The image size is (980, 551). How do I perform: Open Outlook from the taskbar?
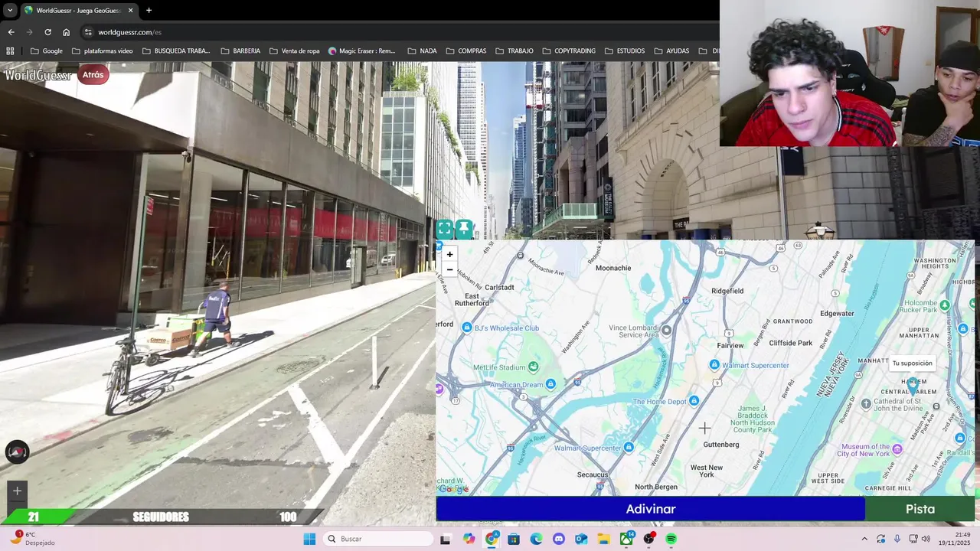click(x=581, y=539)
